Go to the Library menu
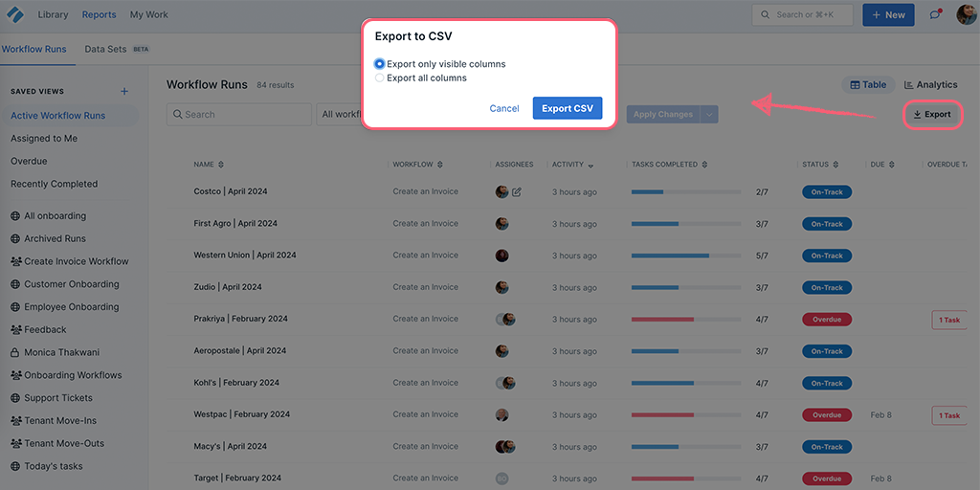 53,14
